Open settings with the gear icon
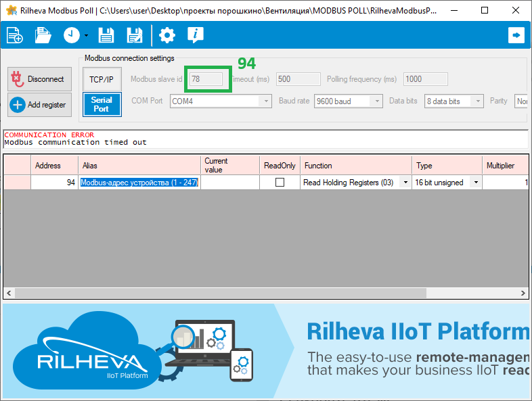Screen dimensions: 532x401 (167, 36)
